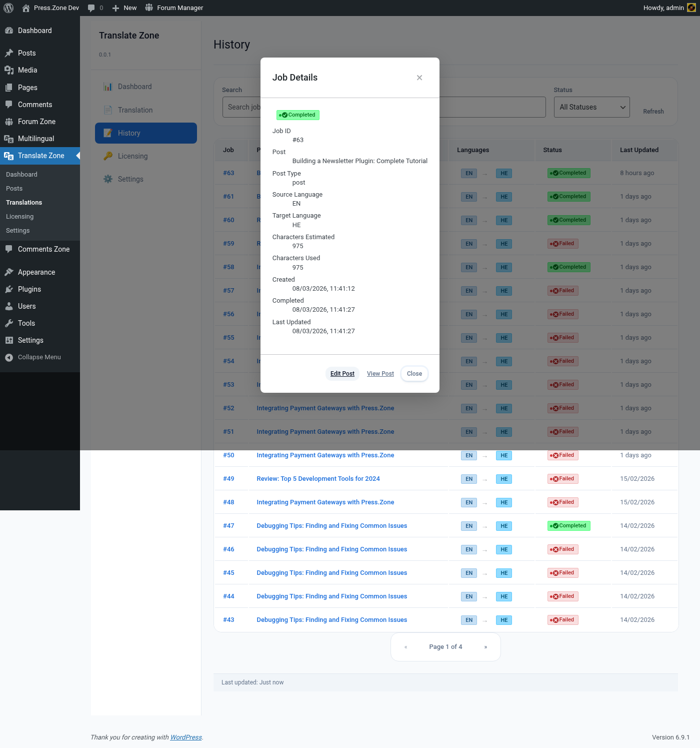
Task: Open Licensing in the WordPress submenu
Action: pos(20,217)
